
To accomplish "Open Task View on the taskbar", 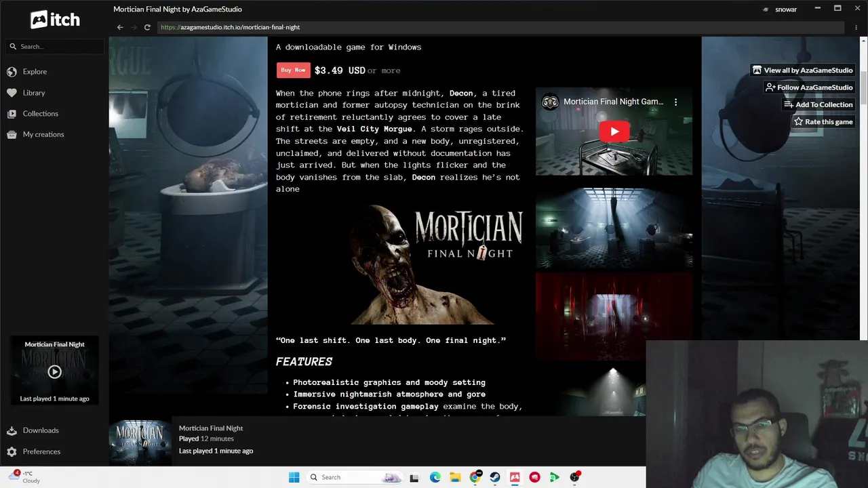I will coord(414,478).
